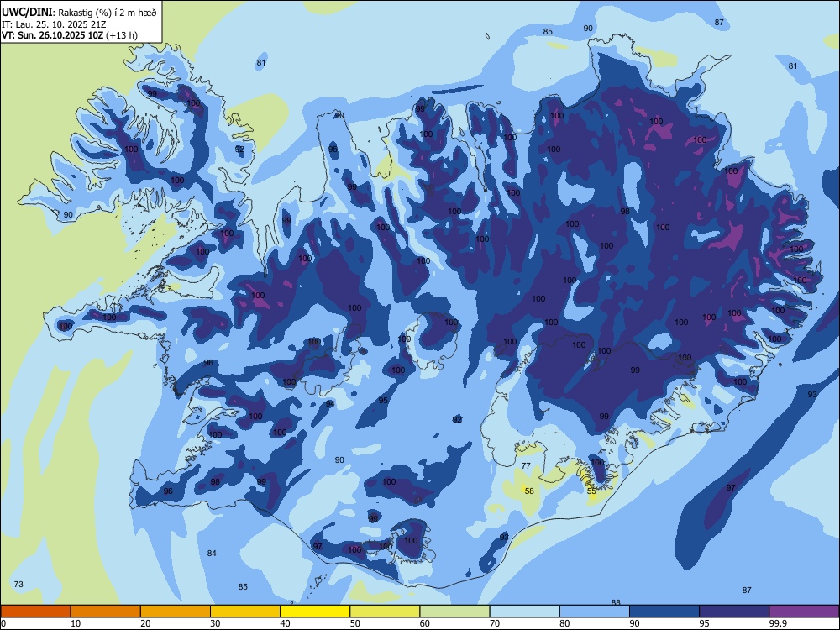Click the legend tick label 80
The image size is (840, 630).
point(564,623)
